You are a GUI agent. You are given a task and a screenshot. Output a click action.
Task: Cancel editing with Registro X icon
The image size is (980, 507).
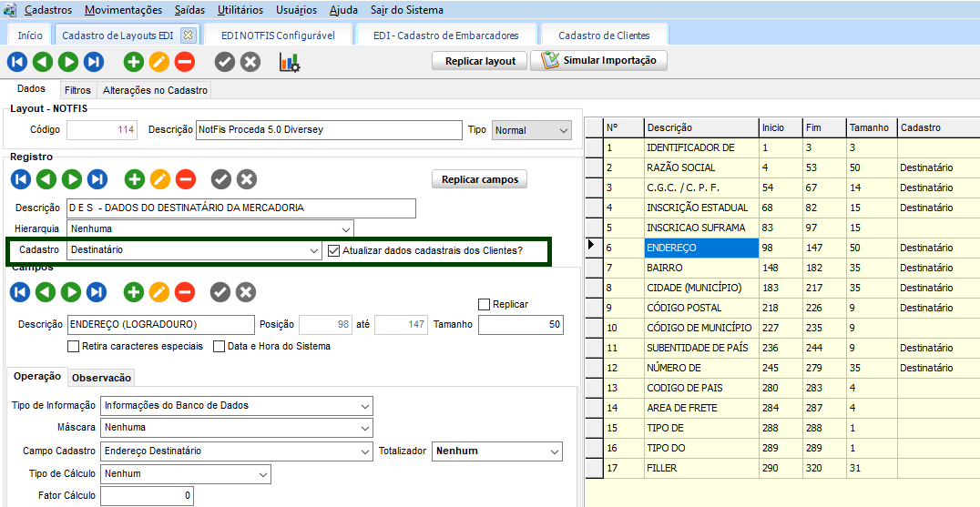tap(246, 179)
